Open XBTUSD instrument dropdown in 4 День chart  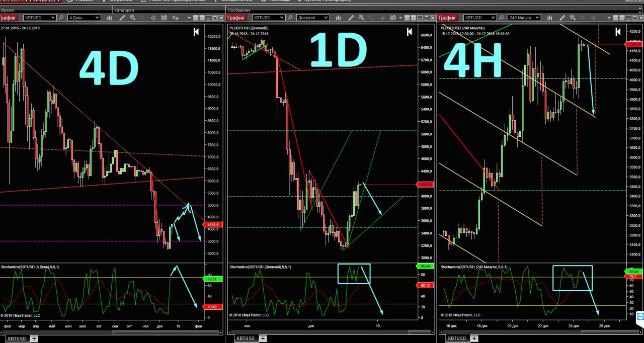tap(40, 18)
